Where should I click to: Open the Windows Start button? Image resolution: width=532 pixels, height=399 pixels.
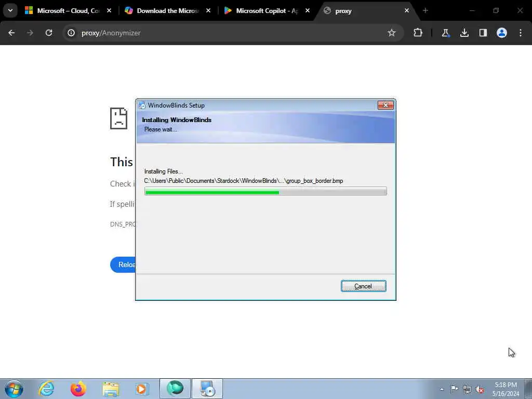(14, 389)
